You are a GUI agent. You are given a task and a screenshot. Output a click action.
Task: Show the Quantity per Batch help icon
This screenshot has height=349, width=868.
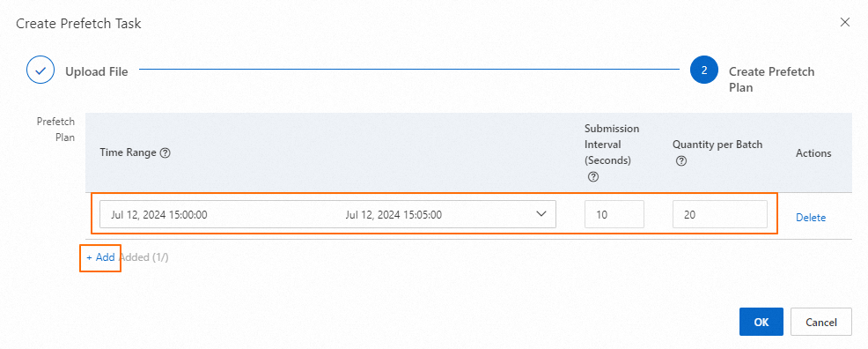pyautogui.click(x=681, y=161)
